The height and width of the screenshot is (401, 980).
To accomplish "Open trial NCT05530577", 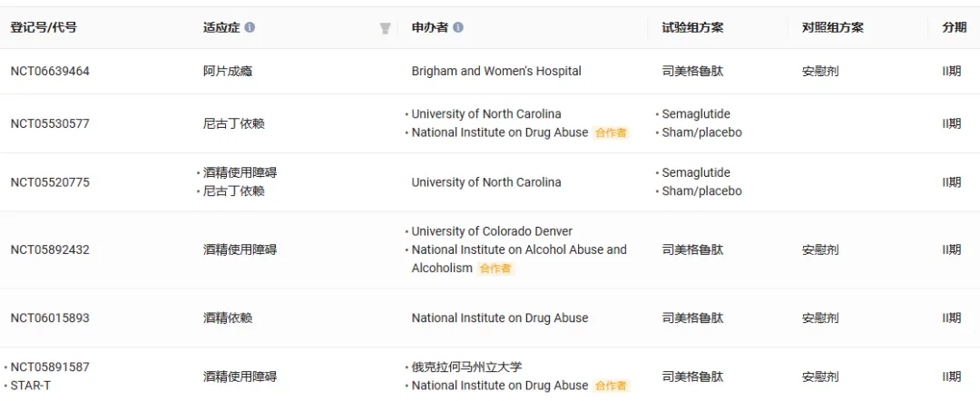I will pyautogui.click(x=50, y=123).
